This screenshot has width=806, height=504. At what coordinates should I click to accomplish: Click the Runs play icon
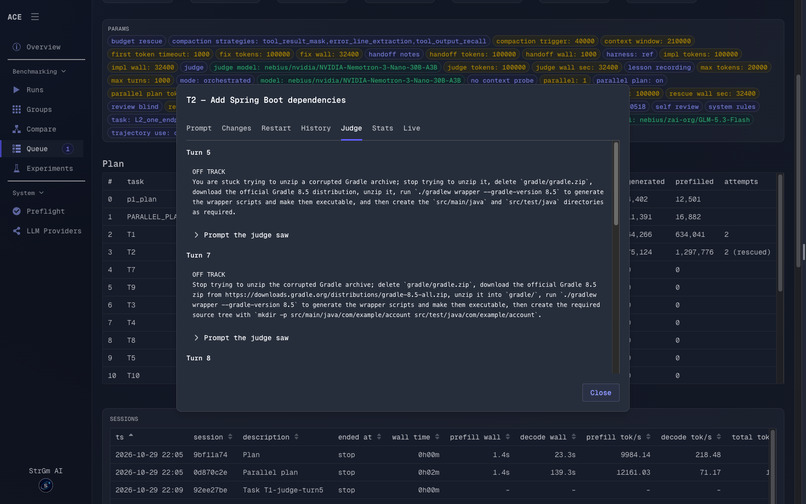pyautogui.click(x=16, y=89)
